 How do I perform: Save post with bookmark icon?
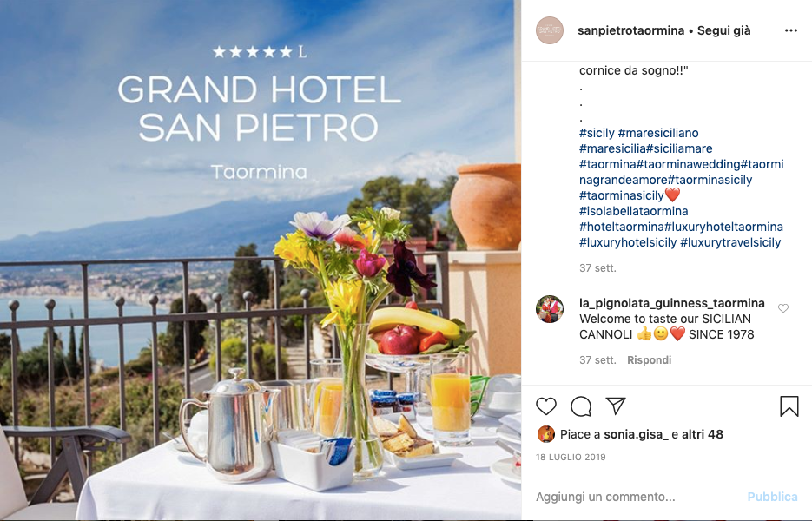(x=789, y=406)
